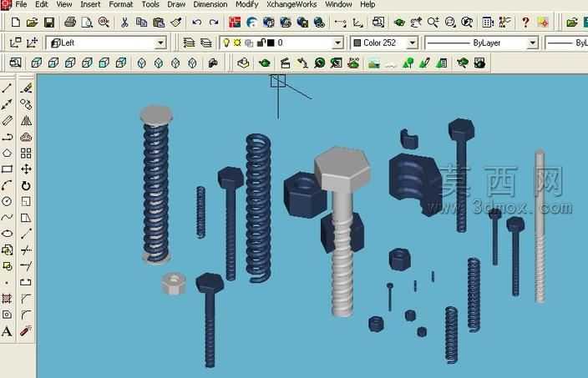Select the Offset modify tool
588x378 pixels.
pos(26,137)
